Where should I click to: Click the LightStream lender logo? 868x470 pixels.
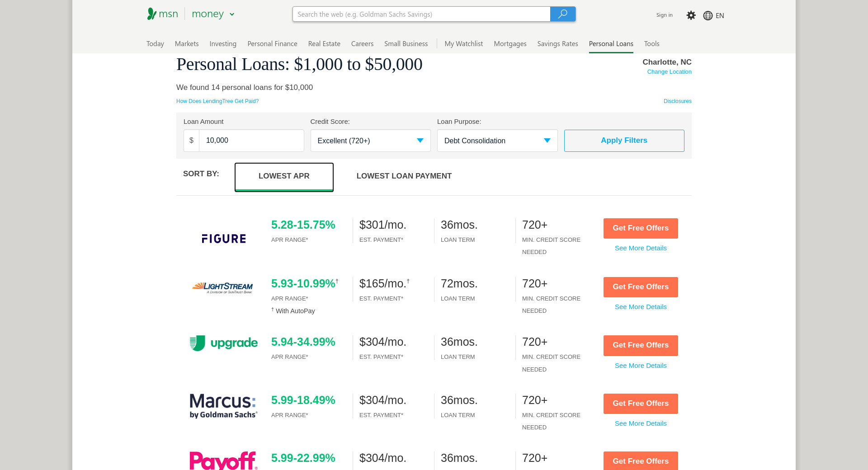click(x=222, y=287)
